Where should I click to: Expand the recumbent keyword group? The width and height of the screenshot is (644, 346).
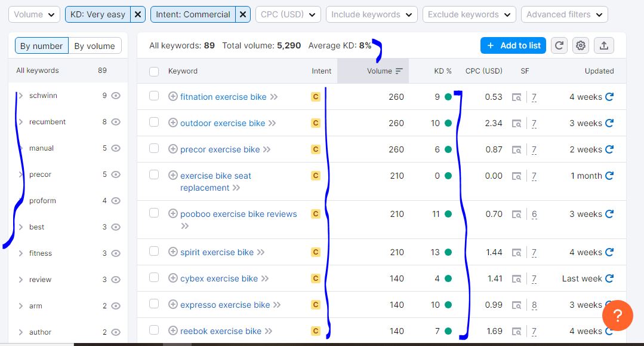tap(20, 122)
